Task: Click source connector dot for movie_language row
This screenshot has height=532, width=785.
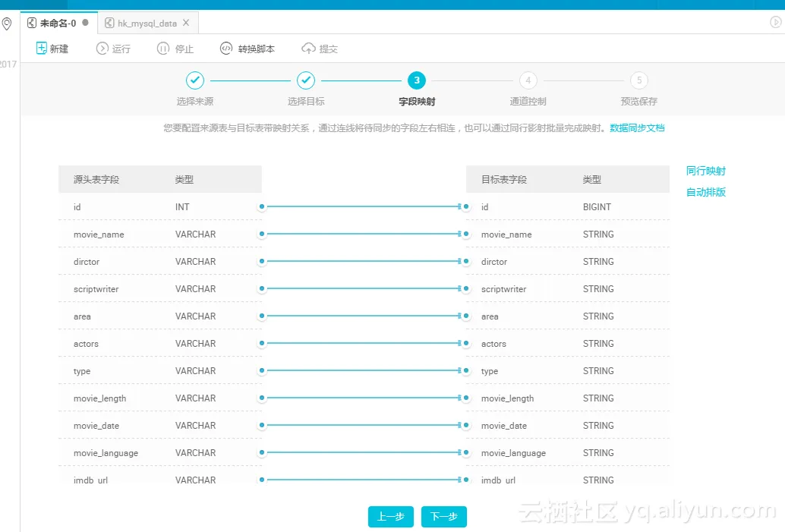Action: click(x=262, y=452)
